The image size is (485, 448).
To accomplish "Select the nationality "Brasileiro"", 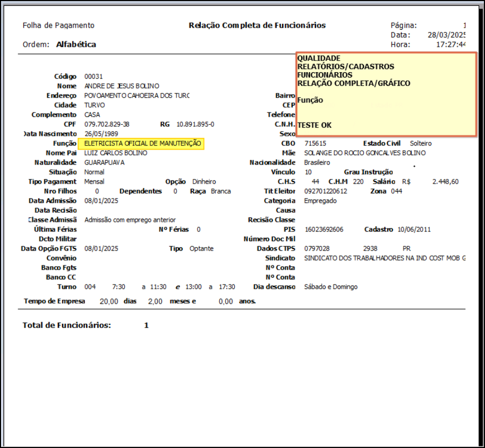I will (x=317, y=162).
